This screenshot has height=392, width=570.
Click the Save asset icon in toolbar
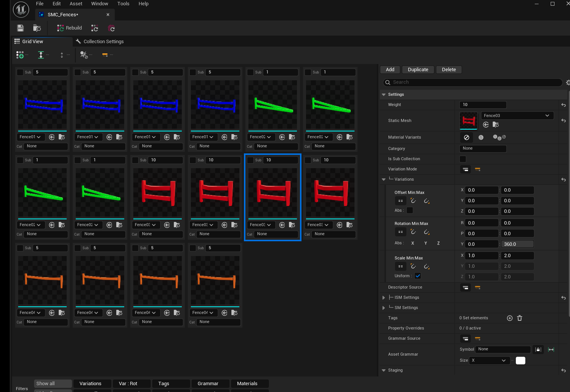20,28
